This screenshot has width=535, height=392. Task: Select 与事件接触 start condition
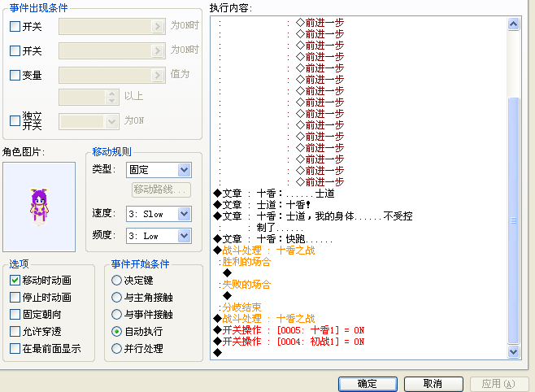[117, 314]
